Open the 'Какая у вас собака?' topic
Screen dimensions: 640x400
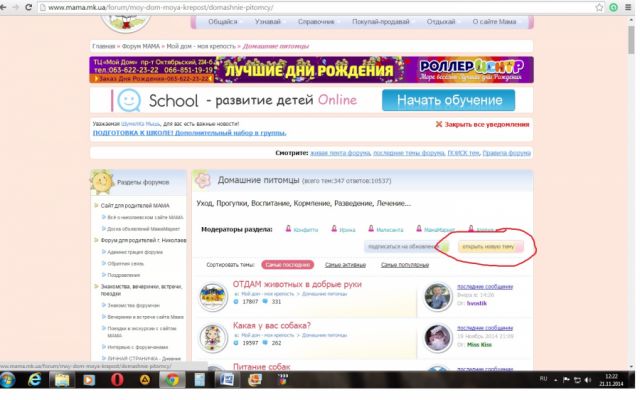coord(258,326)
